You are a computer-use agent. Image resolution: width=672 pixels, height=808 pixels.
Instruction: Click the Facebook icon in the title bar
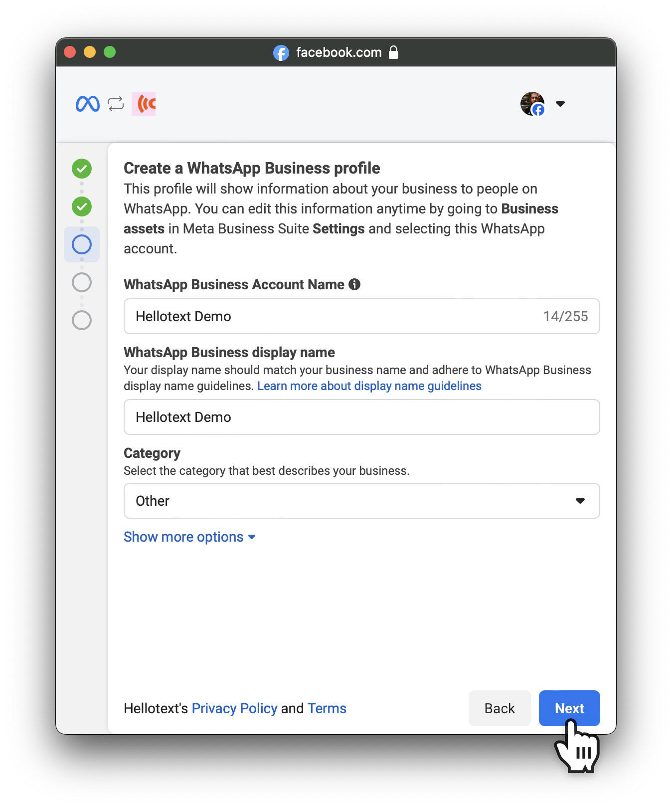pos(281,52)
